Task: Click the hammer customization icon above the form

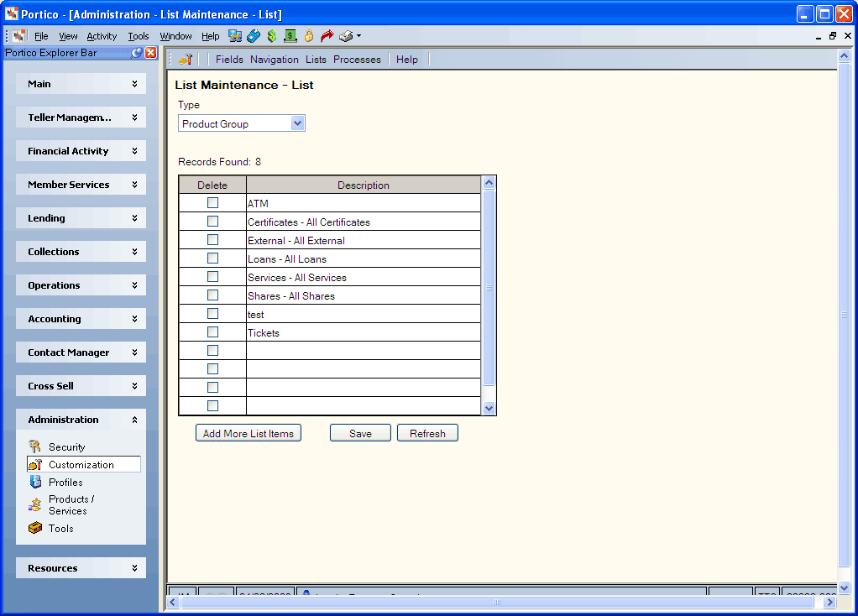Action: (186, 59)
